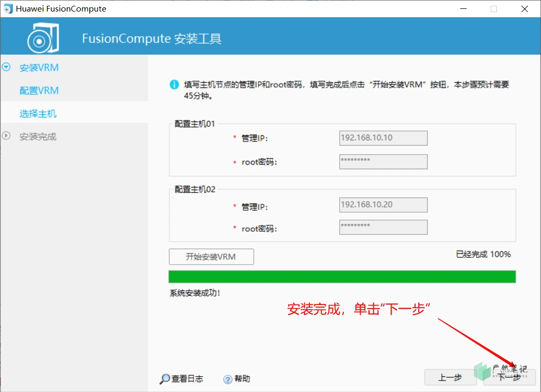Proceed with the 下一步 button

tap(510, 377)
